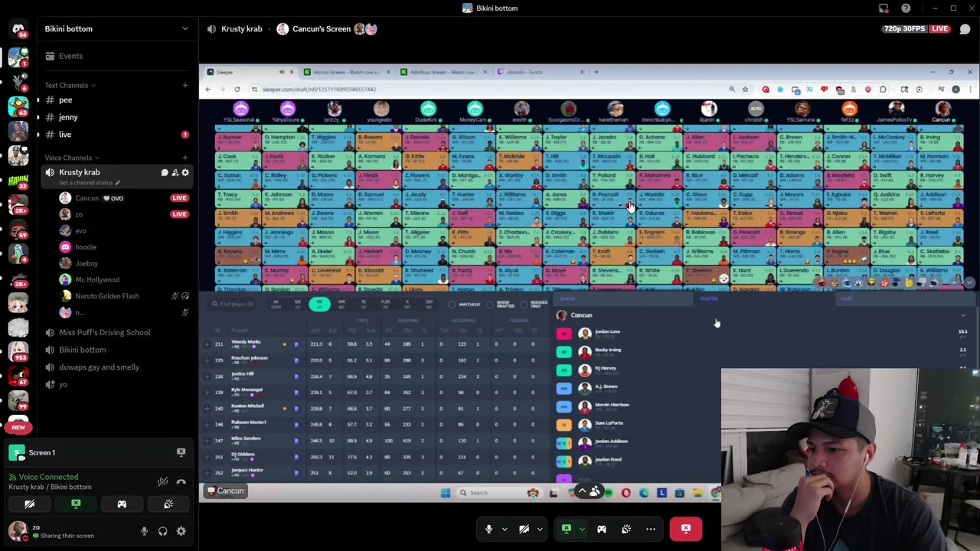Invite people to Krusty krab channel

(175, 173)
